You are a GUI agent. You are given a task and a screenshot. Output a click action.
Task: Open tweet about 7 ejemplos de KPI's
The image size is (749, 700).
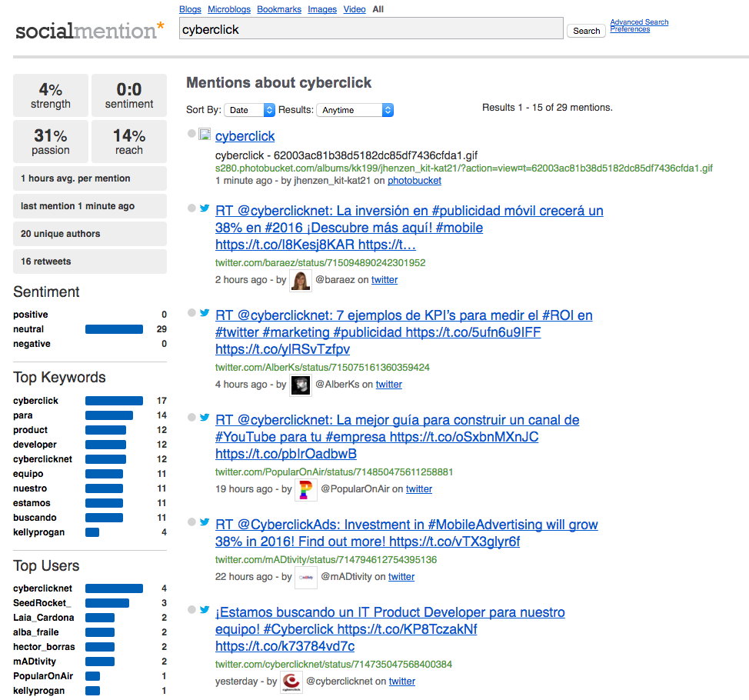[x=404, y=332]
